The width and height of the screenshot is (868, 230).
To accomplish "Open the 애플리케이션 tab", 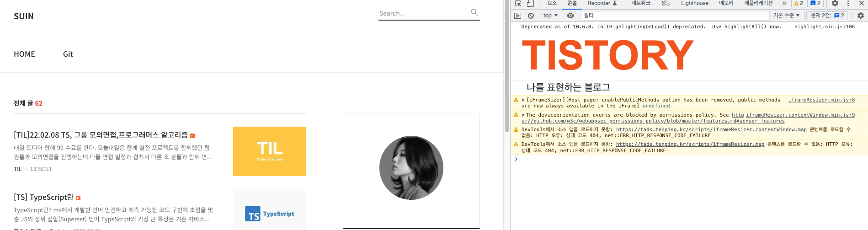I will click(758, 3).
